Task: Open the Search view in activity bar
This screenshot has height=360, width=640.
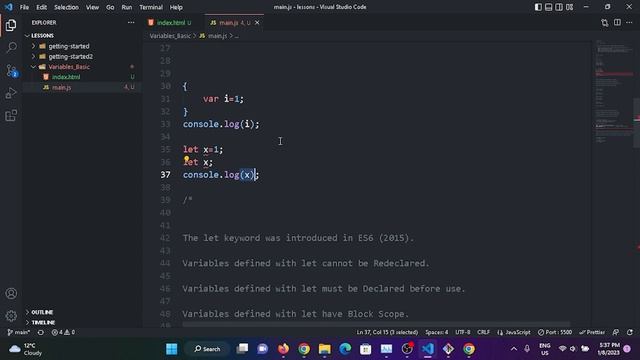Action: pyautogui.click(x=11, y=47)
